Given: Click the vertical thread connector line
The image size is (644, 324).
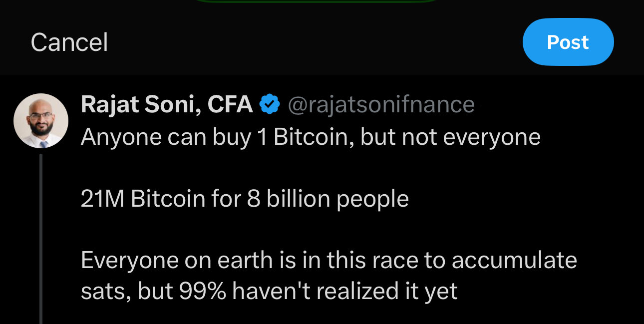Looking at the screenshot, I should 40,240.
